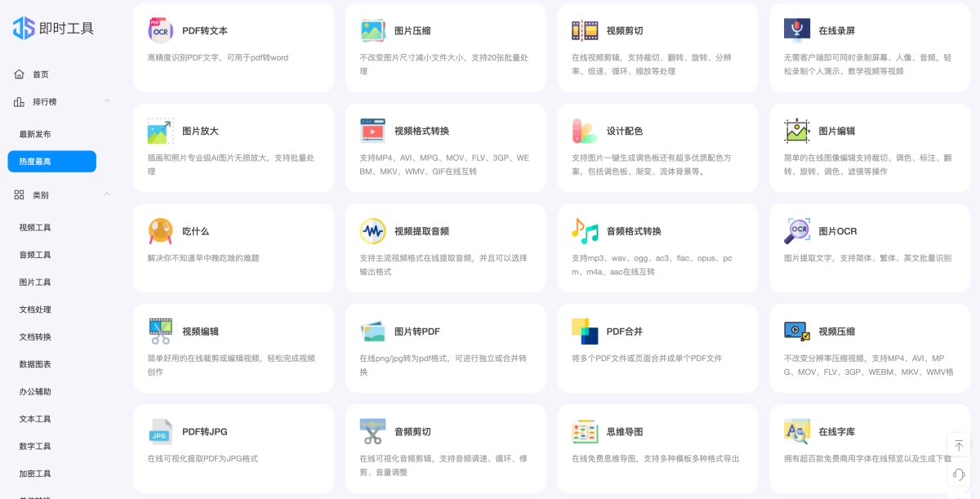The width and height of the screenshot is (980, 499).
Task: Open the PDF转文本 title link
Action: (x=205, y=31)
